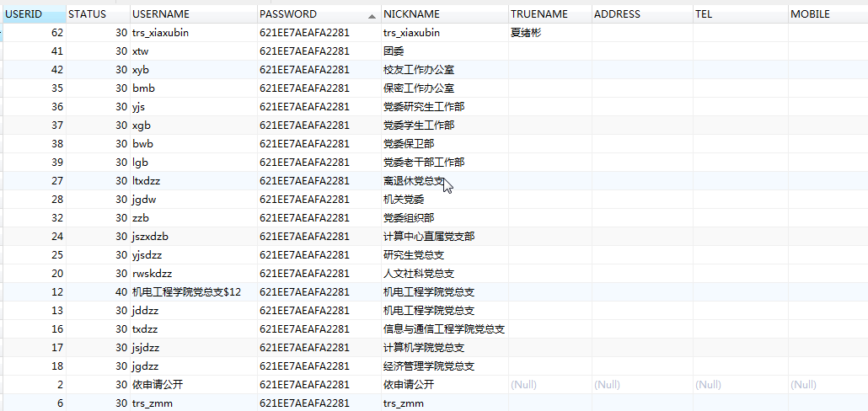Select the USERNAME column header
868x411 pixels.
click(x=195, y=14)
